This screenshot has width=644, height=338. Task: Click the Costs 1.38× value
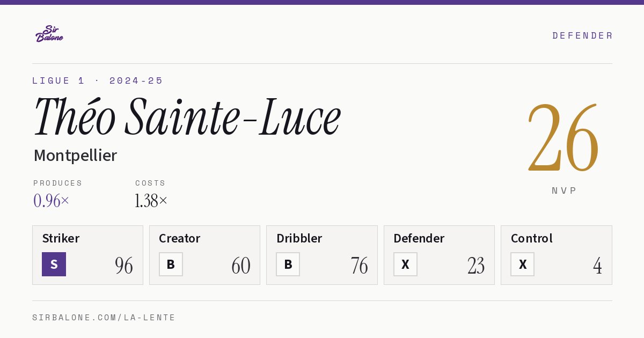tap(151, 201)
